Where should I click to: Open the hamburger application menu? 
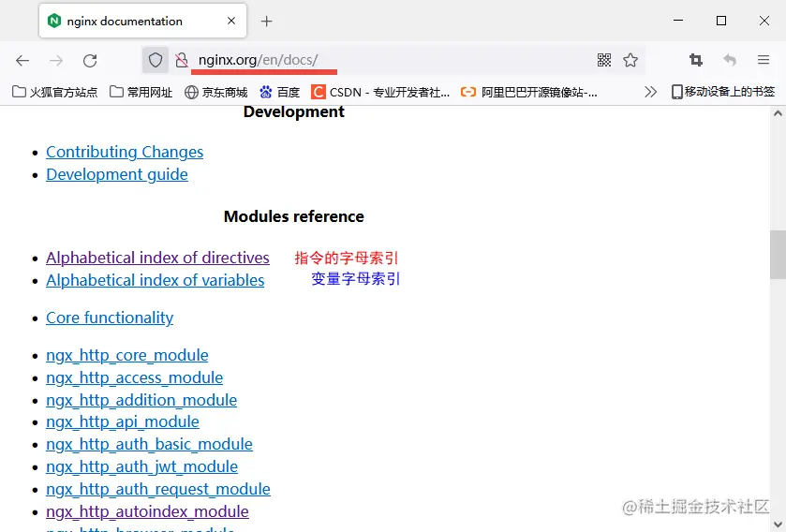pyautogui.click(x=763, y=60)
